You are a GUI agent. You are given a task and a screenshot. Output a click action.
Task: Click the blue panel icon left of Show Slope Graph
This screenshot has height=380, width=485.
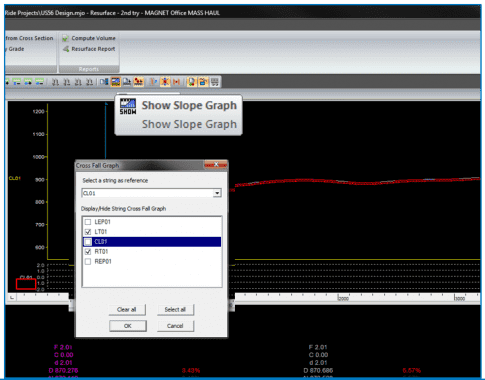pos(104,82)
